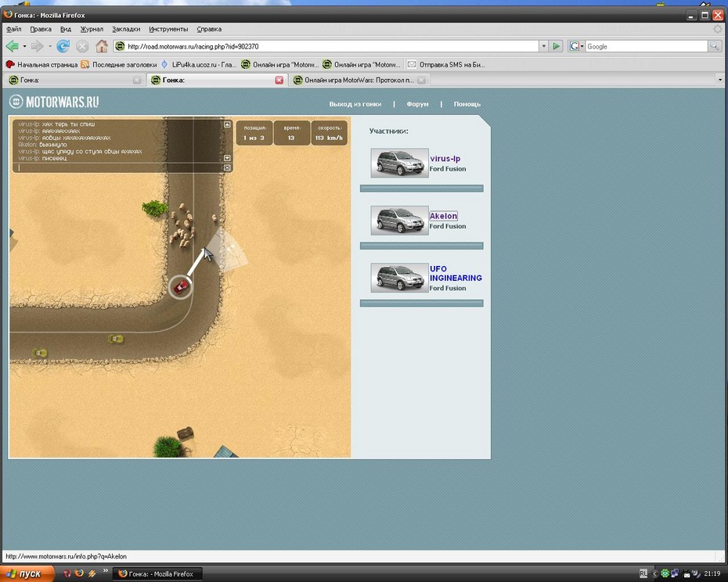Close the chat panel with its X icon
Image resolution: width=728 pixels, height=582 pixels.
tap(227, 167)
